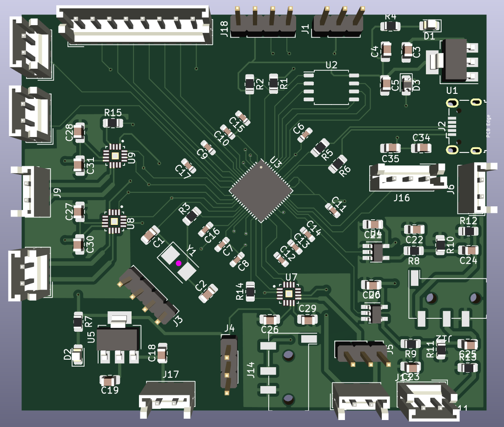Select resistor R15

click(x=113, y=123)
